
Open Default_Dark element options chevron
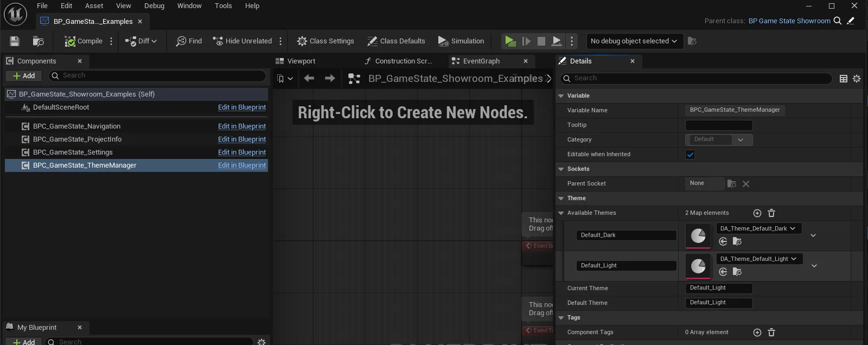coord(813,235)
